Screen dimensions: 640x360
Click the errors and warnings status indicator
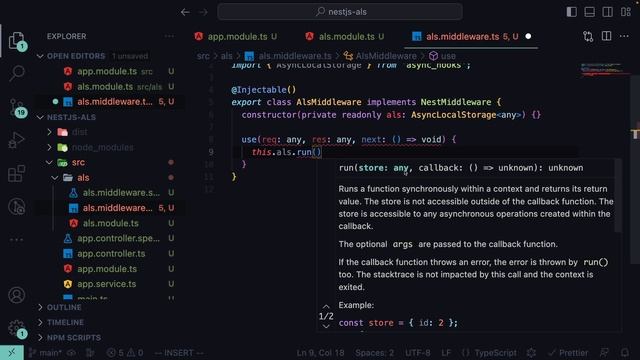point(124,353)
